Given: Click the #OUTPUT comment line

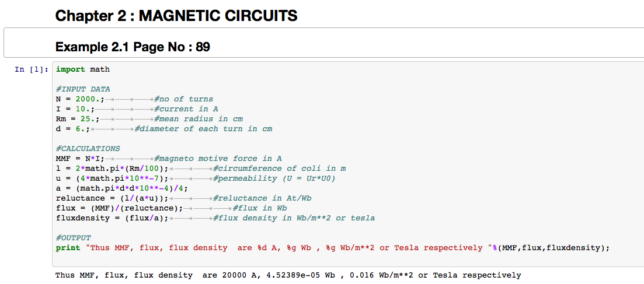Looking at the screenshot, I should [74, 238].
